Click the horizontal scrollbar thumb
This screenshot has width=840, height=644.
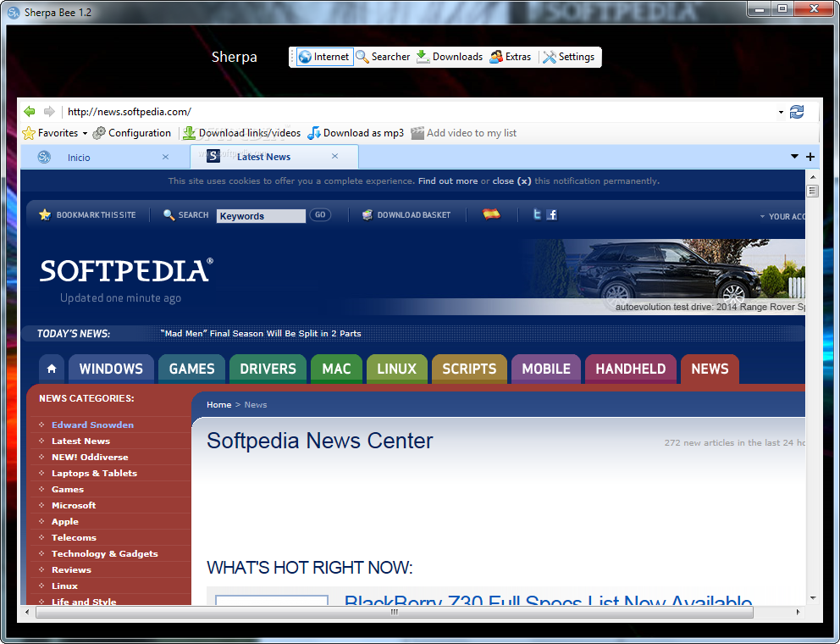pyautogui.click(x=395, y=612)
